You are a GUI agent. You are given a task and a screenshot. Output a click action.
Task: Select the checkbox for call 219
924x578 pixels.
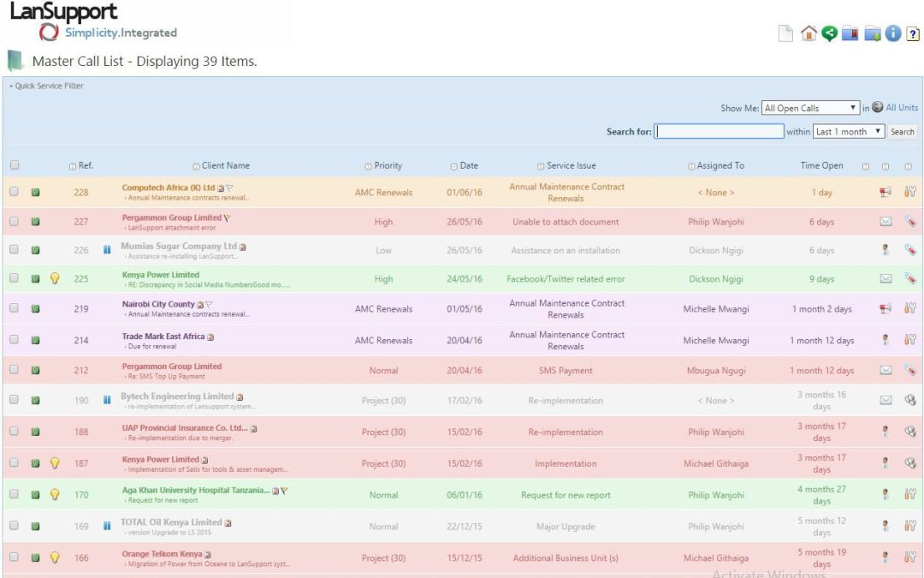pyautogui.click(x=14, y=308)
